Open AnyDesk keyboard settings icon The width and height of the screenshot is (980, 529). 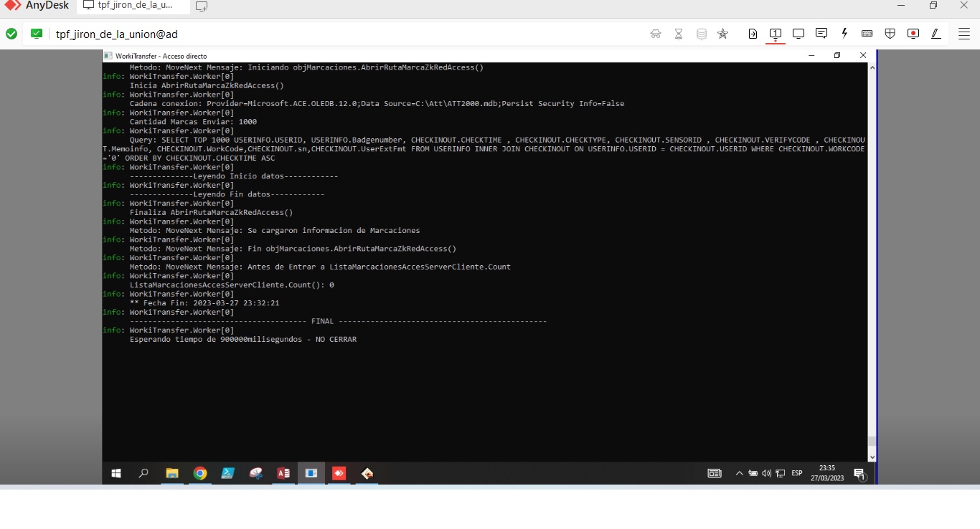867,34
